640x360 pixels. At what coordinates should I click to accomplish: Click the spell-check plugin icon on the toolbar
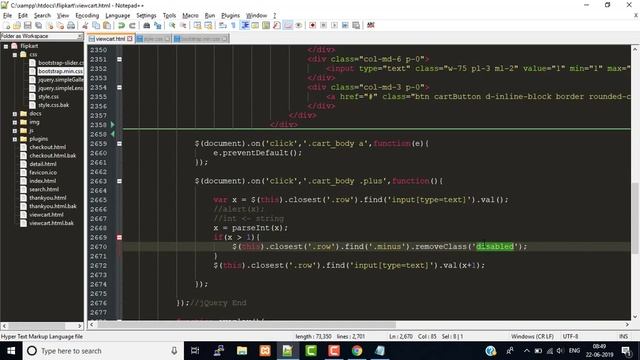coord(371,25)
